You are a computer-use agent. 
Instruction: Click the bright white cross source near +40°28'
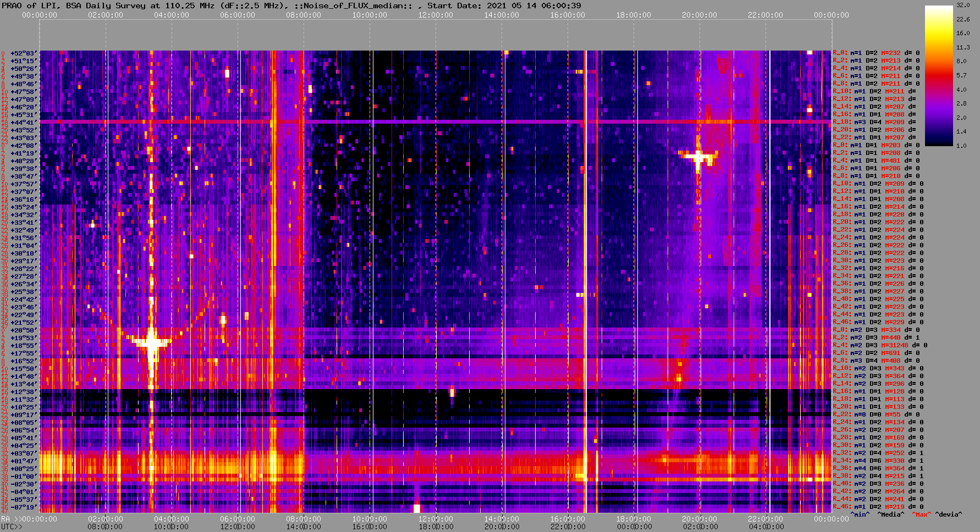point(698,158)
